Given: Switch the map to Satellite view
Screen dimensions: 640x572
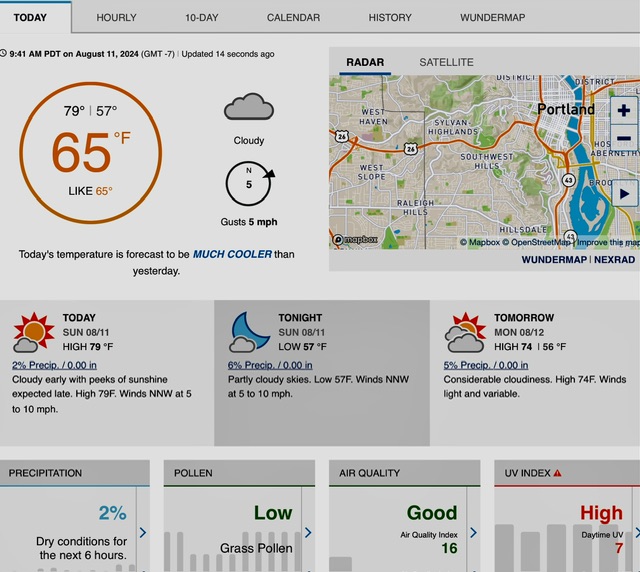Looking at the screenshot, I should tap(446, 62).
